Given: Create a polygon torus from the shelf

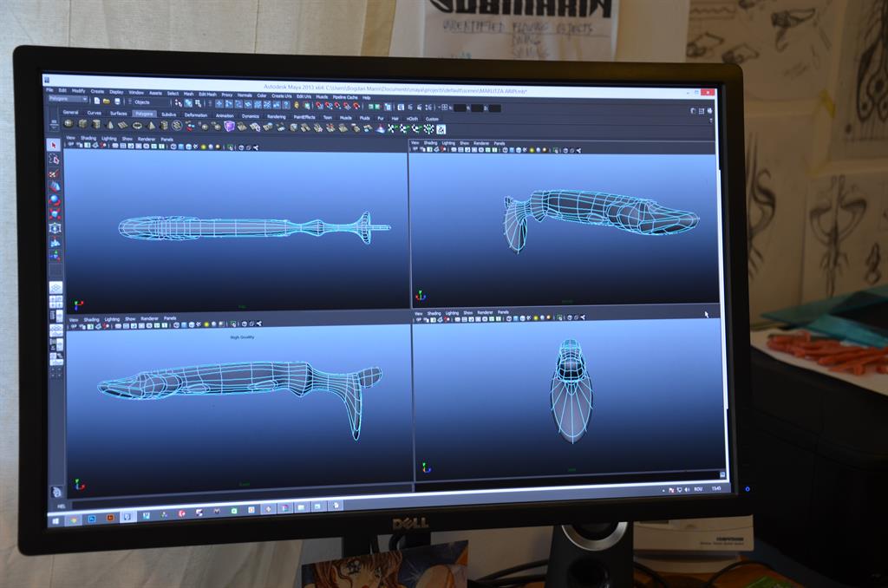Looking at the screenshot, I should (137, 126).
